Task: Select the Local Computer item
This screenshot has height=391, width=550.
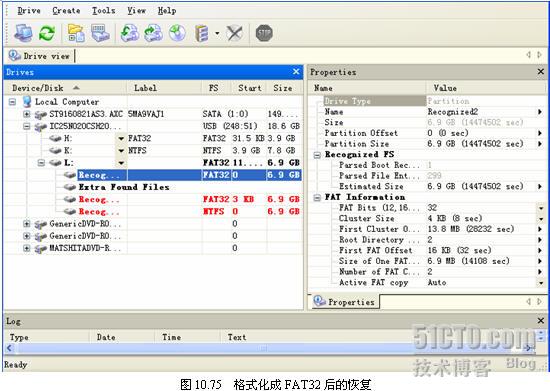Action: tap(67, 102)
